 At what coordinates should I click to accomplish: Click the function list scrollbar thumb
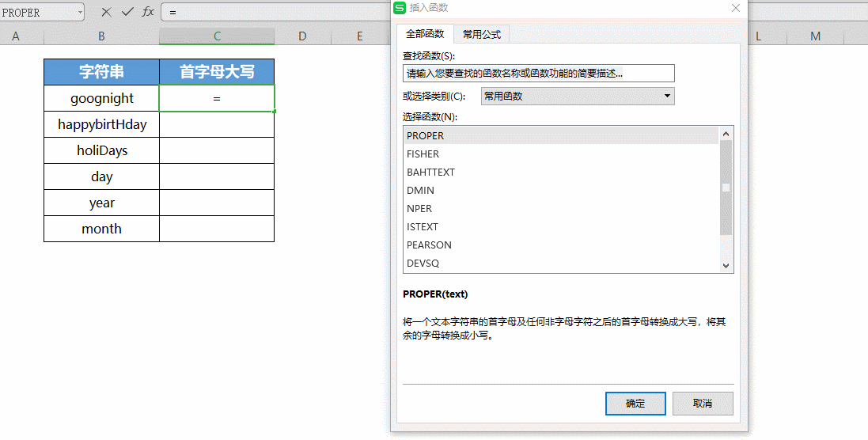point(726,188)
